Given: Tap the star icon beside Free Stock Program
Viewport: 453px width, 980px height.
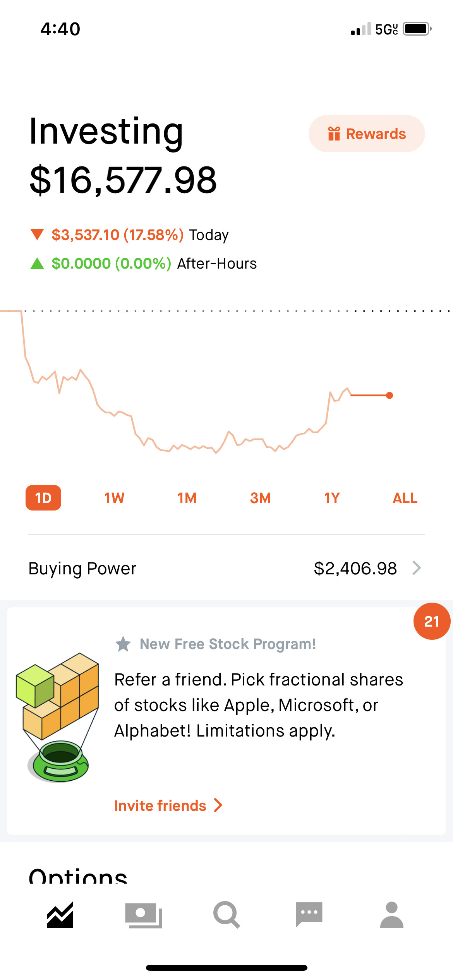Looking at the screenshot, I should click(123, 644).
